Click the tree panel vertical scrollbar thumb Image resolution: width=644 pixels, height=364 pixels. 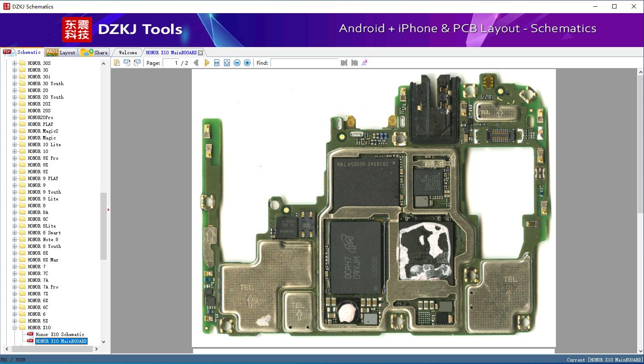[x=103, y=226]
